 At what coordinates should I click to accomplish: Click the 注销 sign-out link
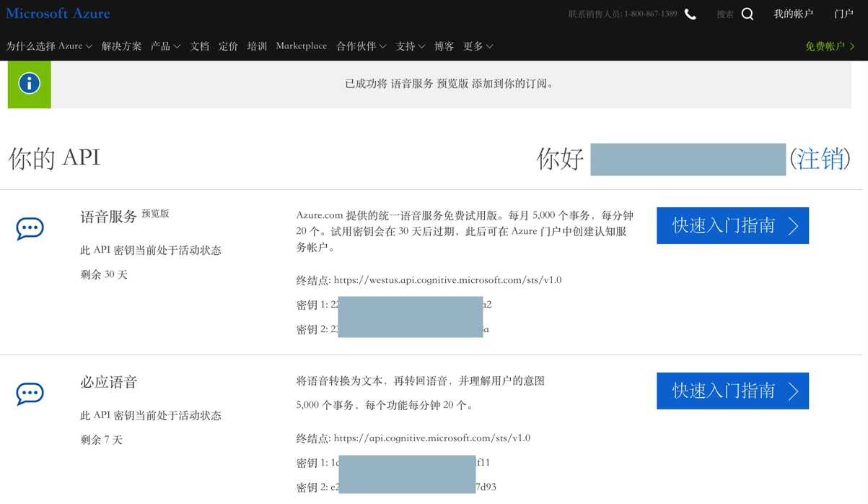[x=820, y=159]
